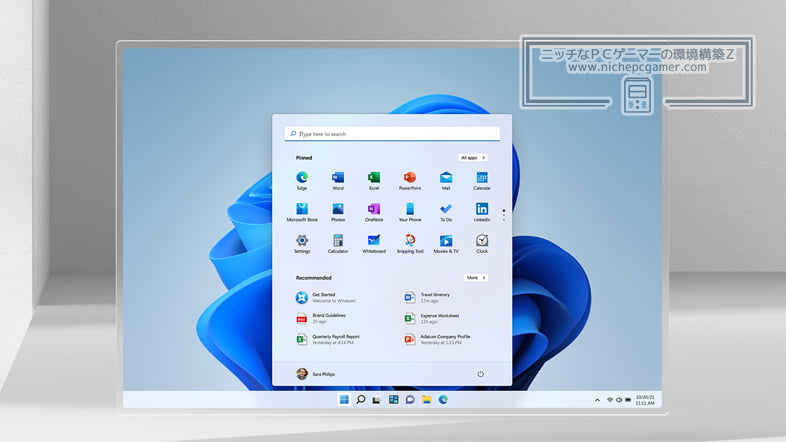Open Get Started recommended item
Image resolution: width=786 pixels, height=442 pixels.
(x=326, y=298)
